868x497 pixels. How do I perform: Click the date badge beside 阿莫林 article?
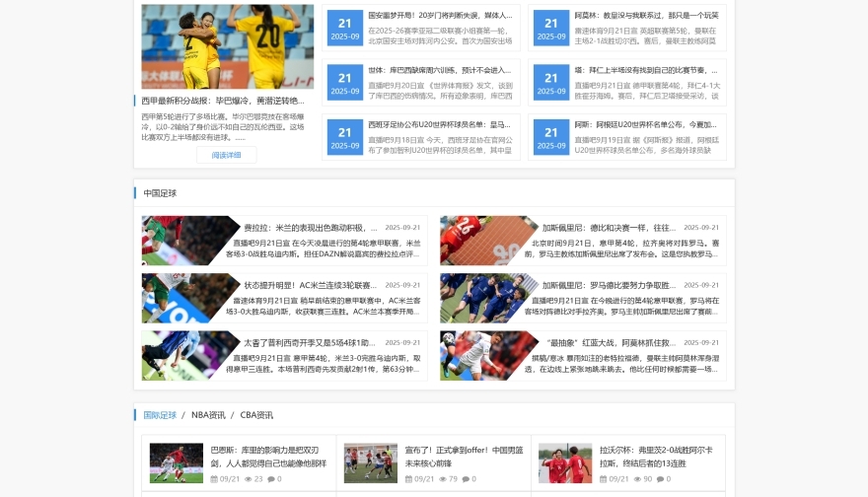(x=551, y=28)
